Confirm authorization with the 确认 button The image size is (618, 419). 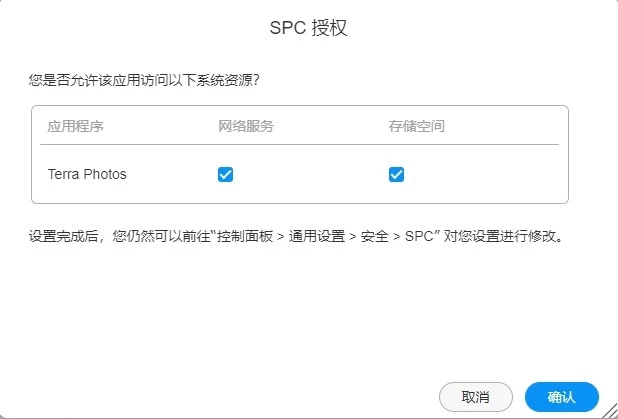click(x=561, y=397)
